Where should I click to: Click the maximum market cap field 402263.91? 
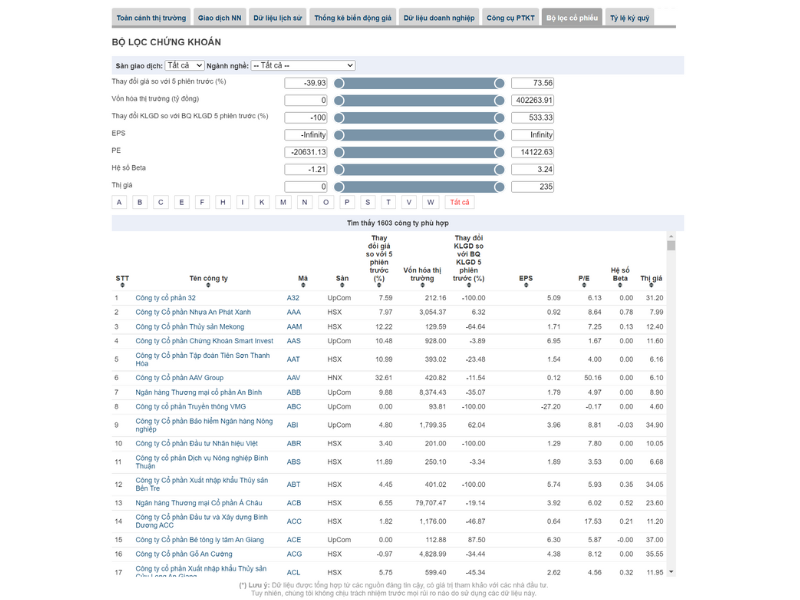(532, 101)
